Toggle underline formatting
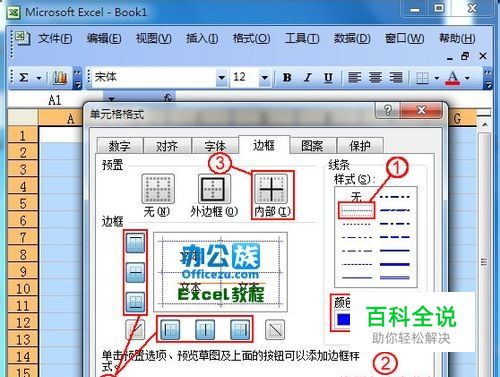 pyautogui.click(x=328, y=78)
